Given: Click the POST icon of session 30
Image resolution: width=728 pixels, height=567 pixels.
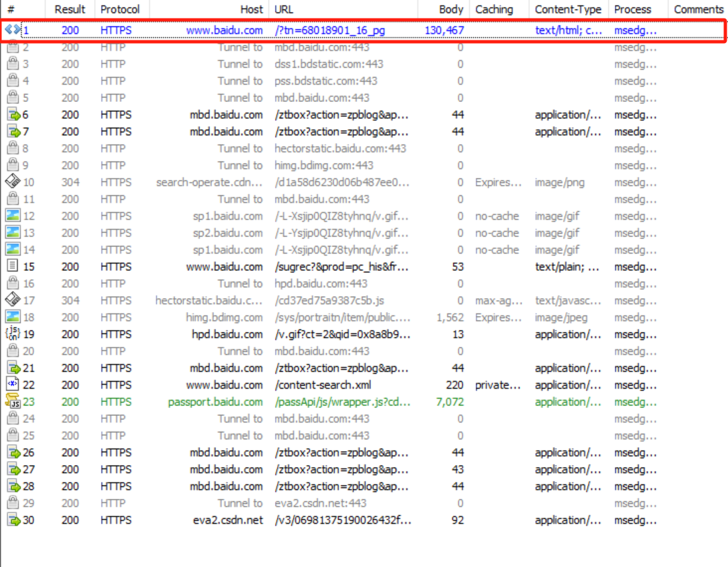Looking at the screenshot, I should [13, 520].
